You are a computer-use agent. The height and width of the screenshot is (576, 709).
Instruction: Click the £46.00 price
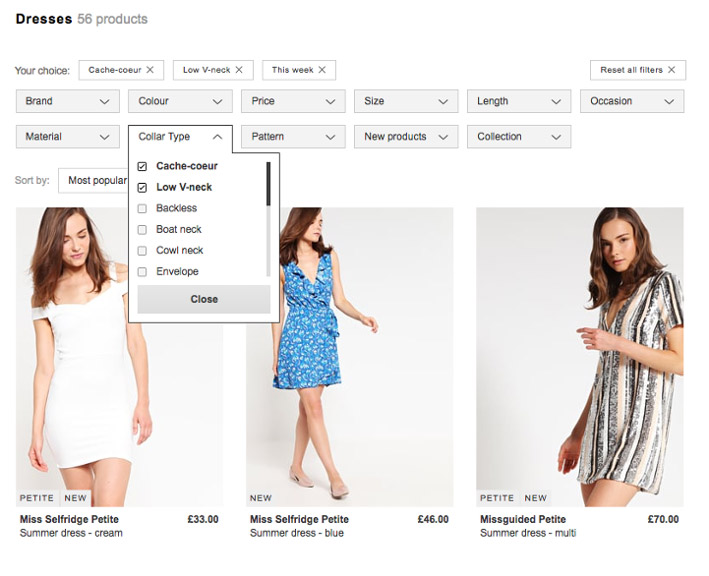coord(433,519)
